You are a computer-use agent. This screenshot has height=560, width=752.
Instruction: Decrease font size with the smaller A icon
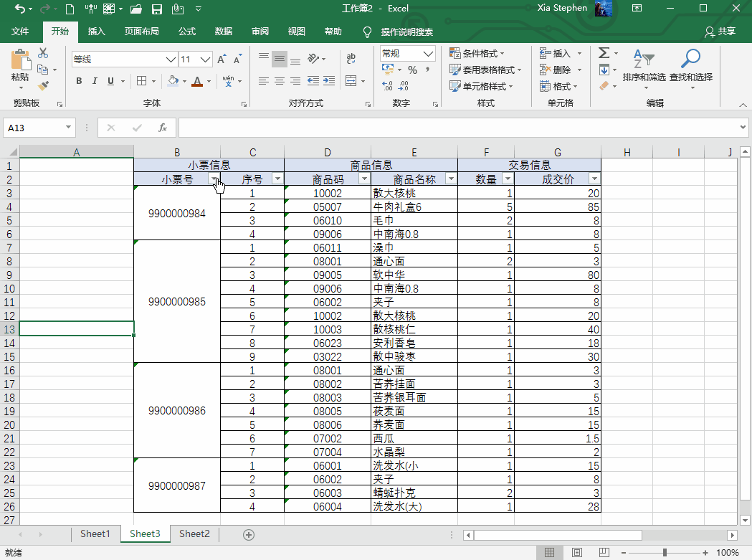pos(237,59)
